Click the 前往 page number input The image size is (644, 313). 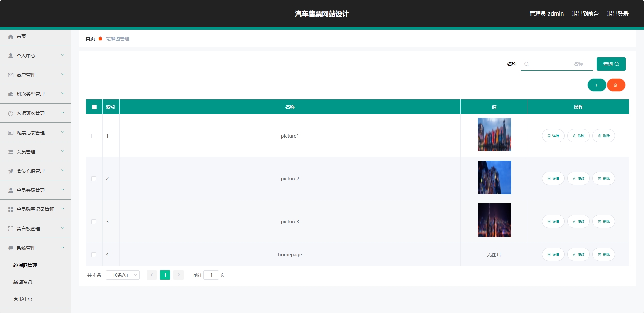pos(211,275)
